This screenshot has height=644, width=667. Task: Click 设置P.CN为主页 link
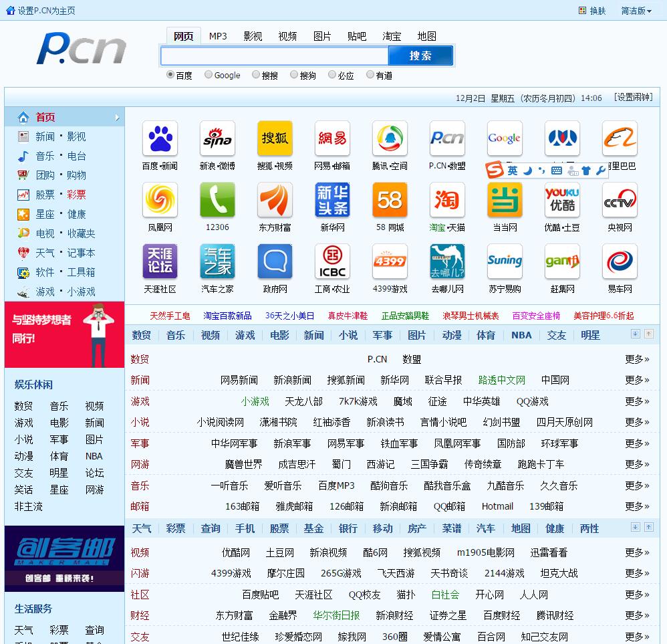click(x=46, y=11)
